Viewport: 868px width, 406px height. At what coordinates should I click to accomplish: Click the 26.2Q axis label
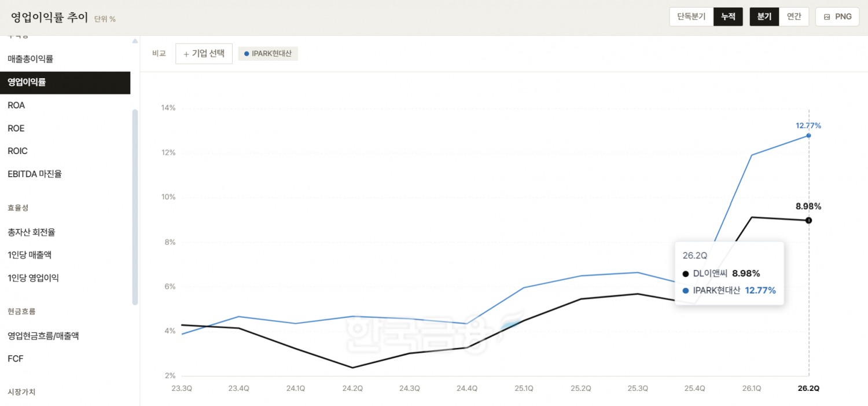coord(809,389)
